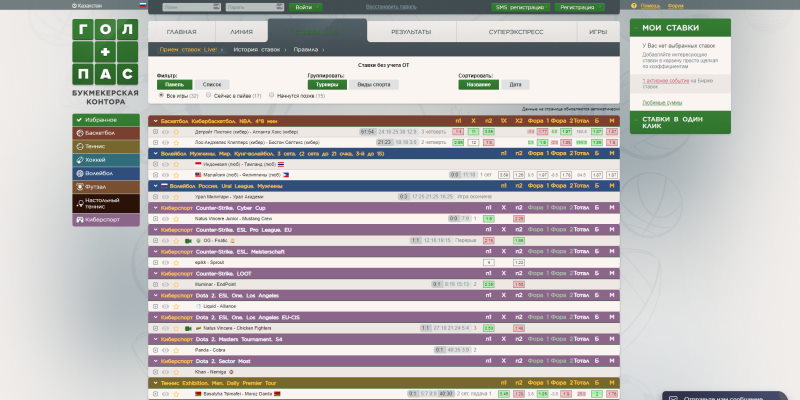Screen dimensions: 800x400
Task: Open video stream icon for OG - Fnatic
Action: click(188, 241)
